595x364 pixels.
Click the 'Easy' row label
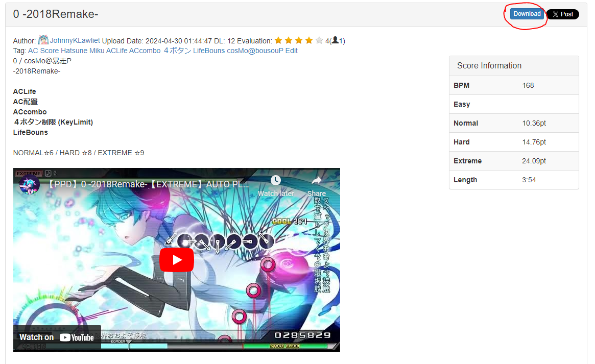(x=462, y=104)
